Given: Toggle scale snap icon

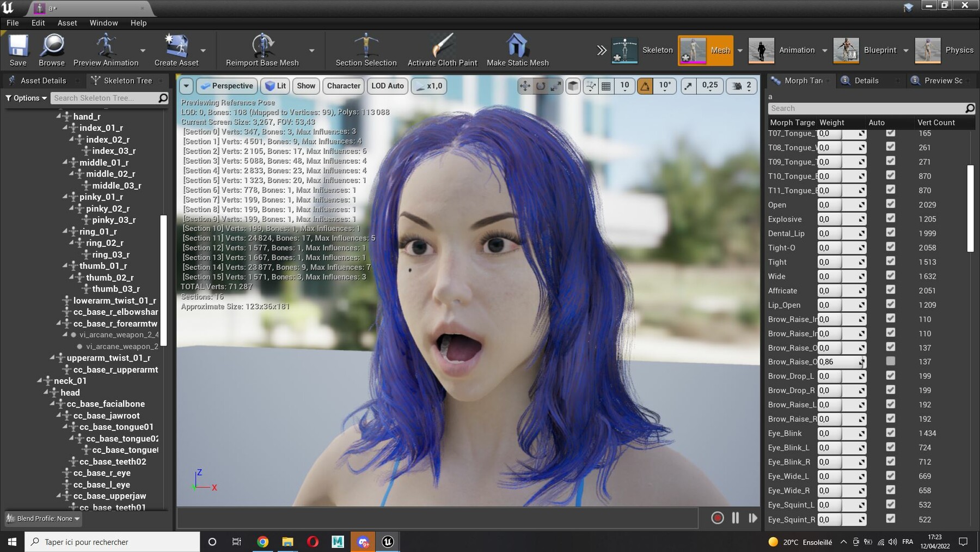Looking at the screenshot, I should (689, 86).
